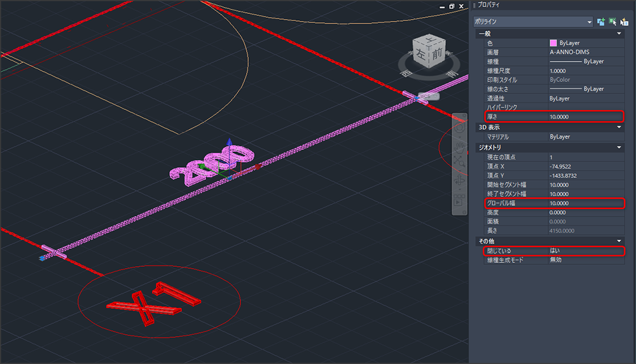Collapse the 一般 section
This screenshot has height=364, width=636.
tap(619, 34)
